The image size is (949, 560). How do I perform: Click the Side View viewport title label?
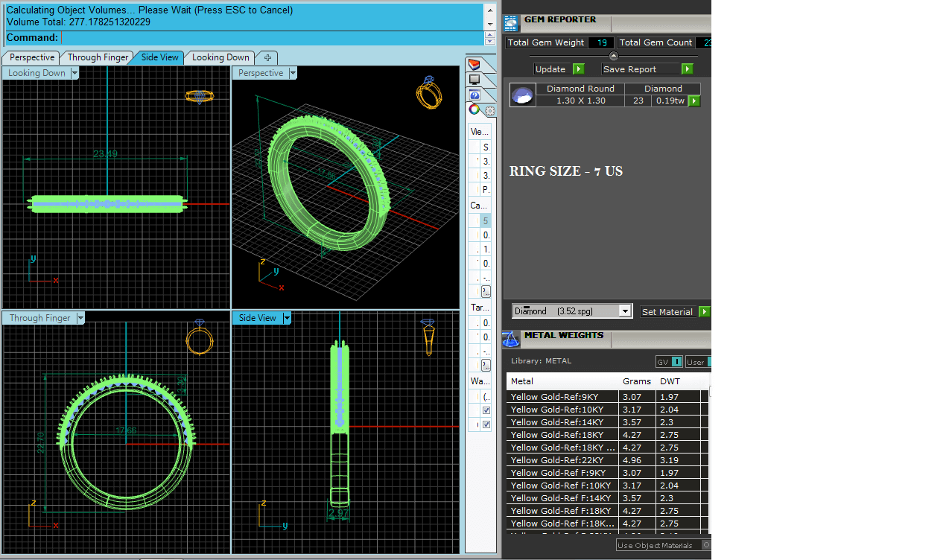[258, 318]
